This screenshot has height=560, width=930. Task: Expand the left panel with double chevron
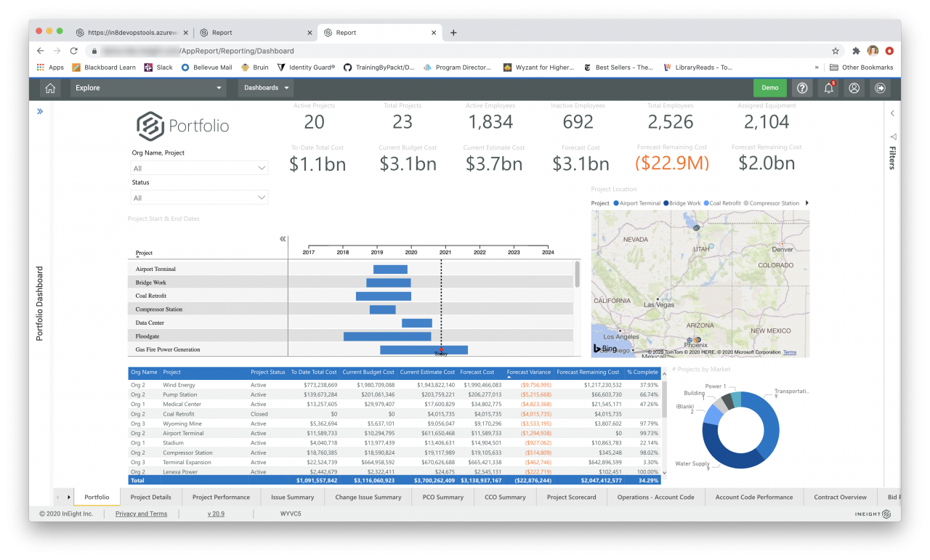point(40,111)
